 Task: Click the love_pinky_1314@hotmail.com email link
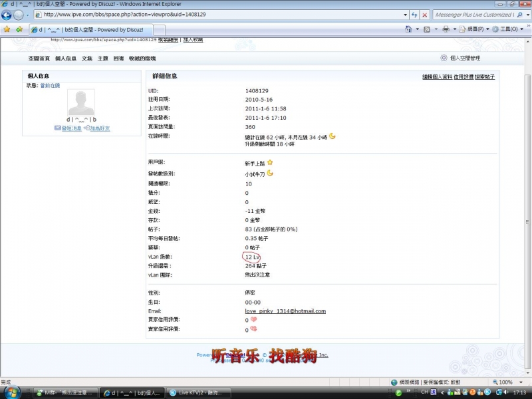click(x=285, y=311)
